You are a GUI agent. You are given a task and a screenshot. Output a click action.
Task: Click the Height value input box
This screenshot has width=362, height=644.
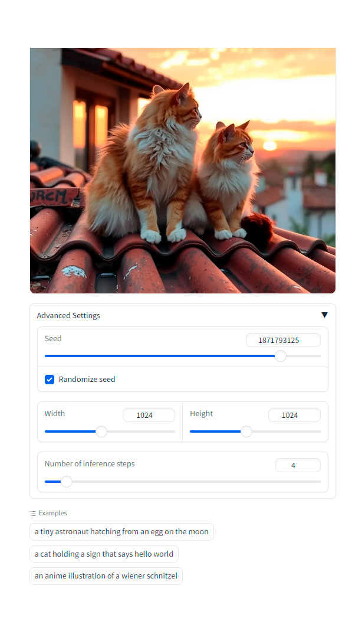click(294, 415)
